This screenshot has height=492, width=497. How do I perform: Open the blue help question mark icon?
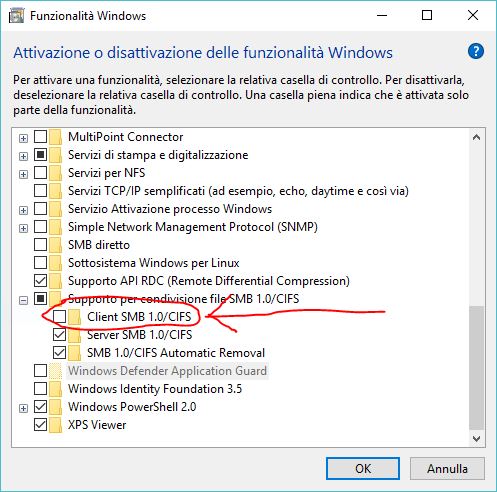click(x=476, y=51)
